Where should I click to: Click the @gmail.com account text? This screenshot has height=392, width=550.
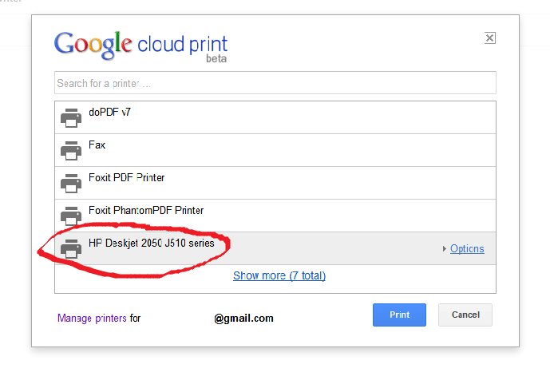point(243,319)
